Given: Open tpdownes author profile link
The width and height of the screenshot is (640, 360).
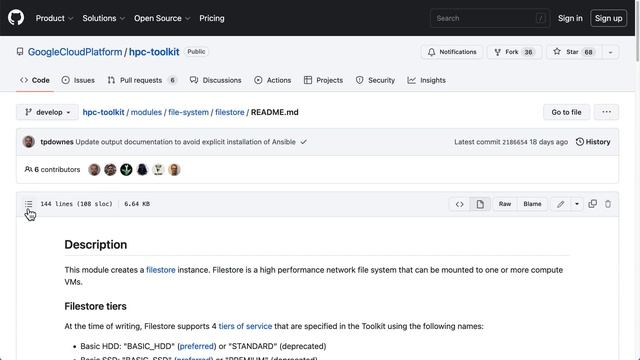Looking at the screenshot, I should click(x=57, y=142).
